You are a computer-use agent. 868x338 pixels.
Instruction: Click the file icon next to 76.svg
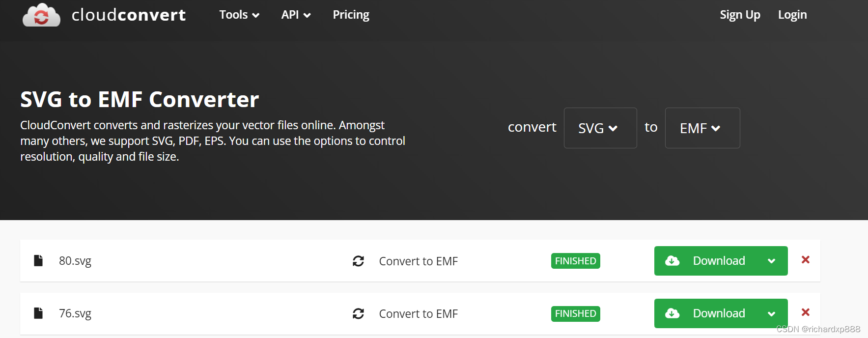38,313
